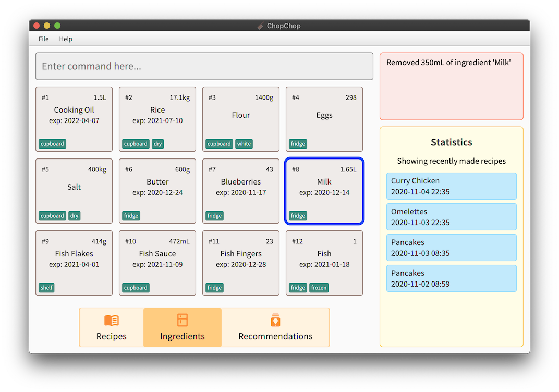Click the ChopChop title bar knife icon
This screenshot has width=559, height=392.
pos(261,26)
